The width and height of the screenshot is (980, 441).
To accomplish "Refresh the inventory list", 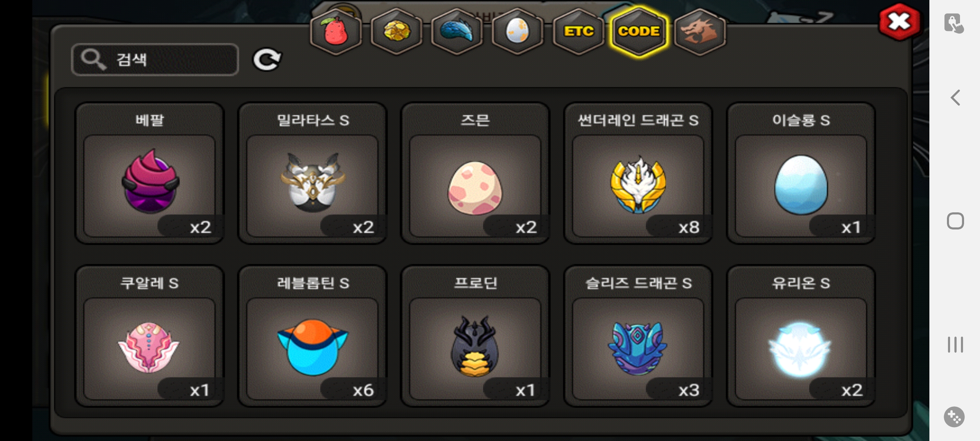I will [x=267, y=60].
